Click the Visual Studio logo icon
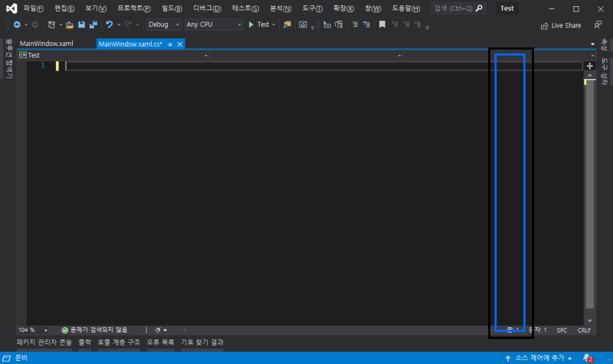 tap(11, 8)
